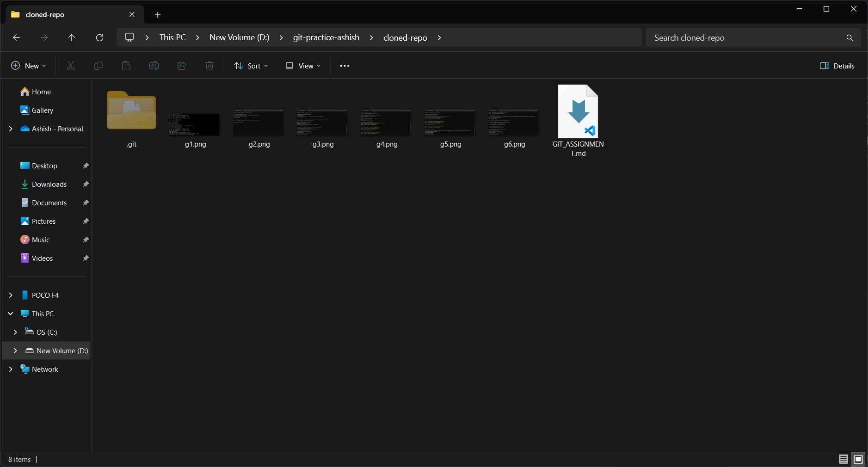Toggle the Details pane

click(x=837, y=66)
